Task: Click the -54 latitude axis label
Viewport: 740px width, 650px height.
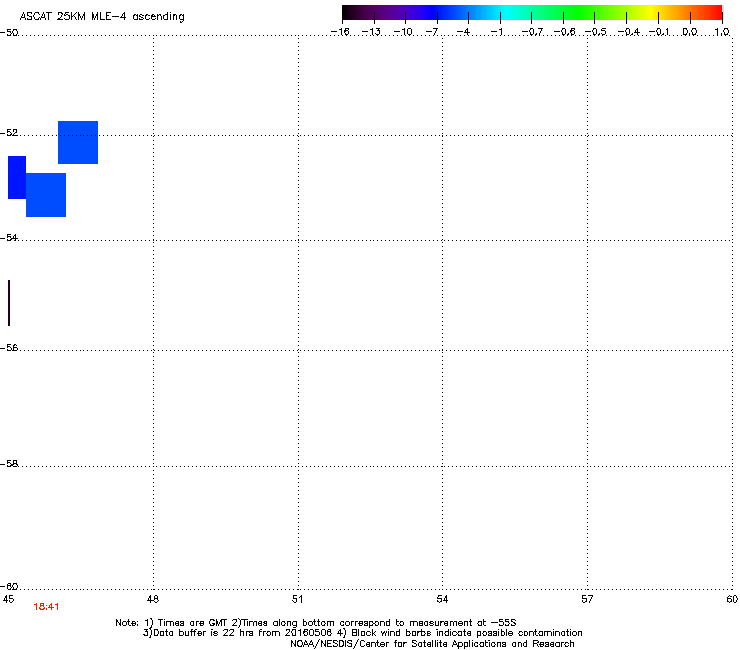Action: 9,237
